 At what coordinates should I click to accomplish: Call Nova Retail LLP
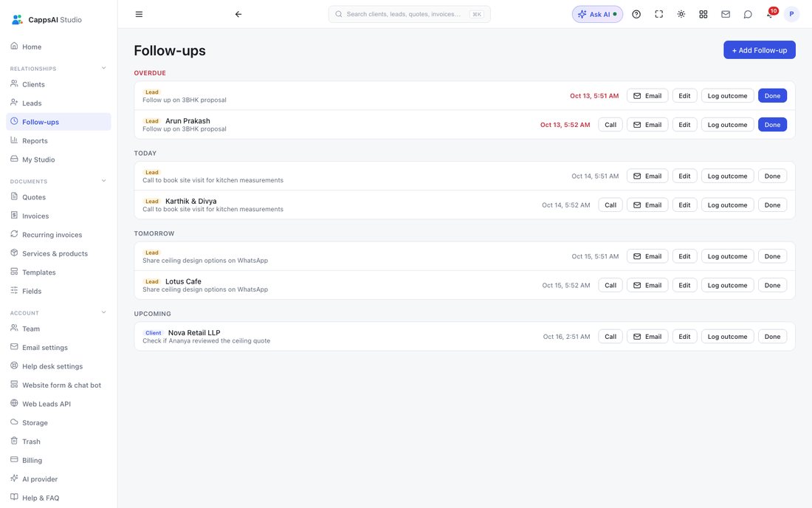click(x=610, y=337)
